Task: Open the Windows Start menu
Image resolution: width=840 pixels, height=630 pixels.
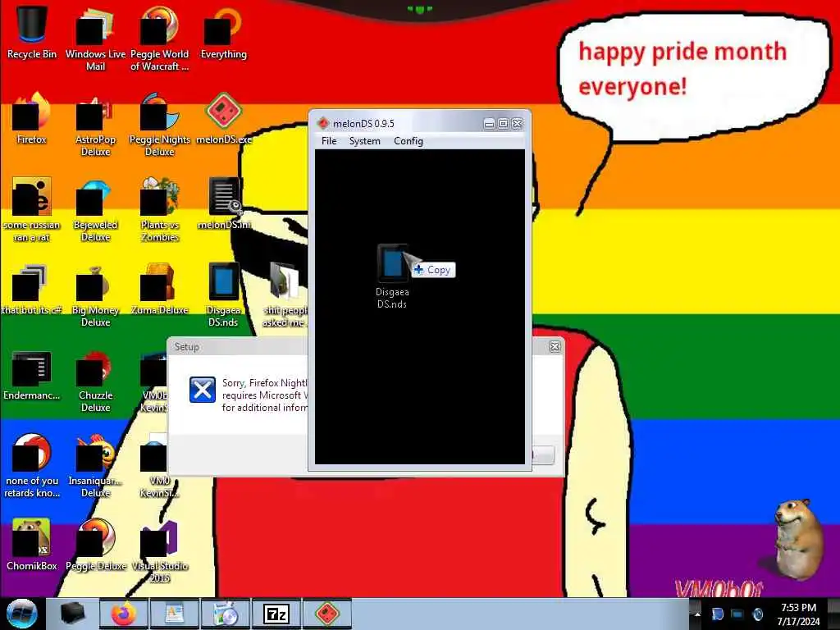Action: tap(21, 614)
